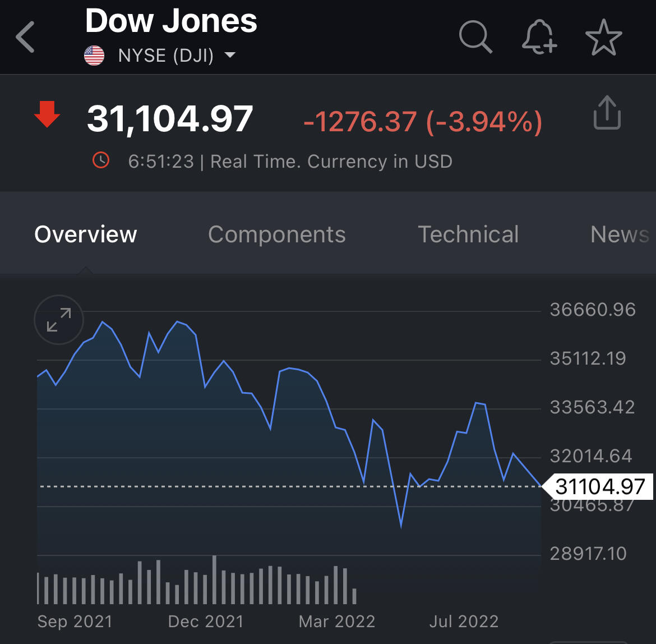Expand the chart to fullscreen
This screenshot has width=656, height=644.
[x=59, y=320]
